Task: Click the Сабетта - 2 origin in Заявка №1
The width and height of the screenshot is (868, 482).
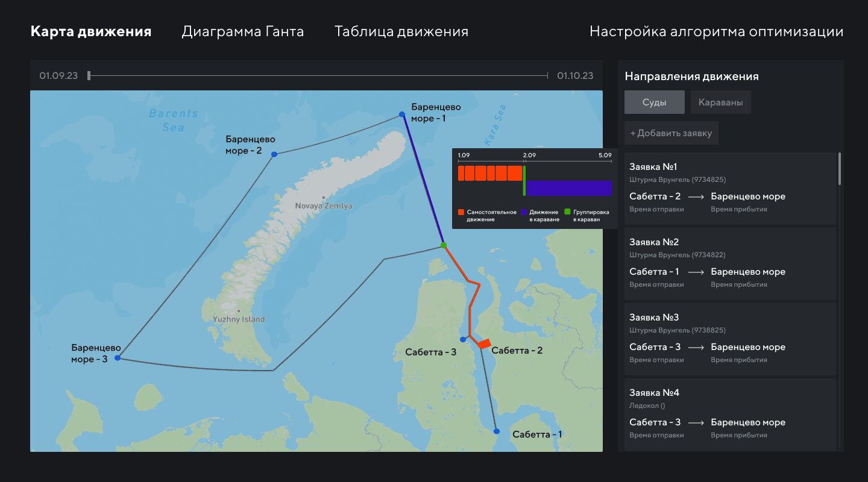Action: click(x=655, y=196)
